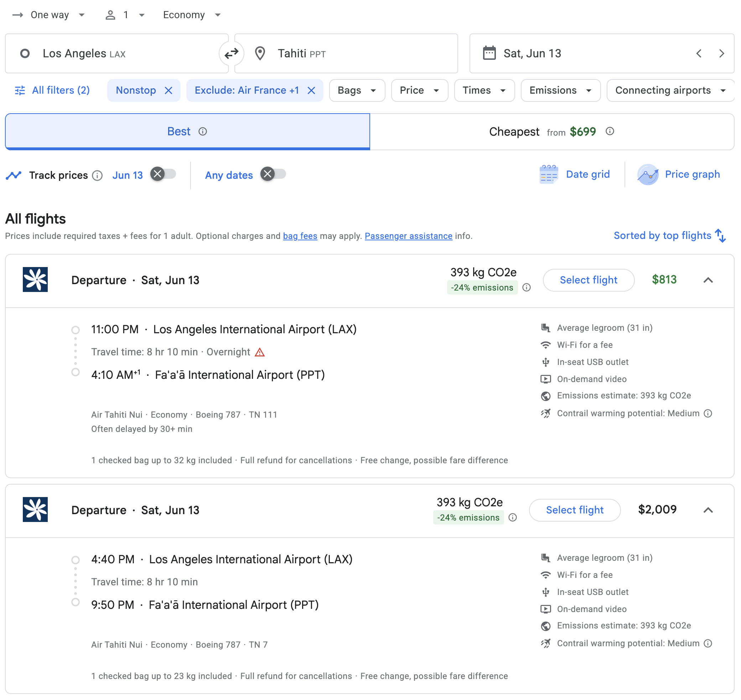Switch to Best tab
Screen dimensions: 741x700
[187, 131]
